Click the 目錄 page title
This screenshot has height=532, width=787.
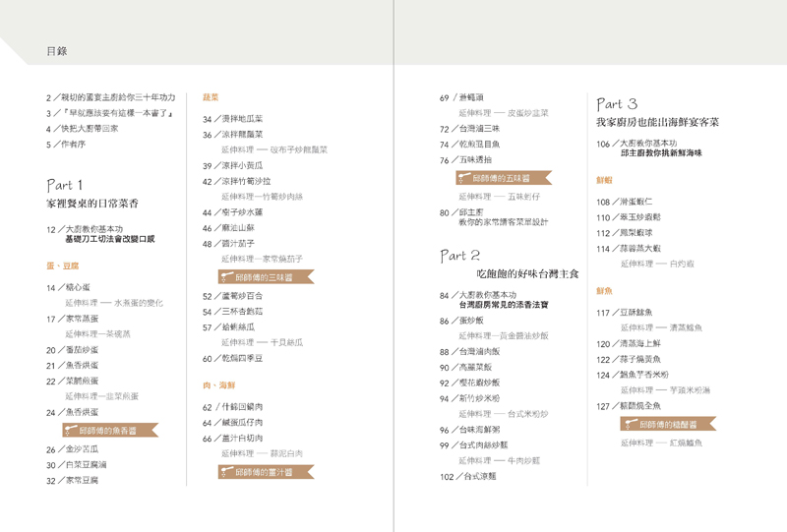click(x=56, y=49)
